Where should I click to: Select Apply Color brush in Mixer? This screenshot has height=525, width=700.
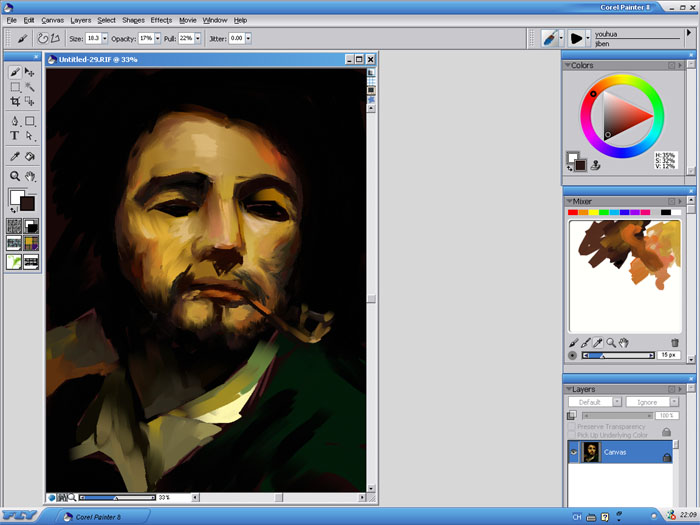[574, 343]
